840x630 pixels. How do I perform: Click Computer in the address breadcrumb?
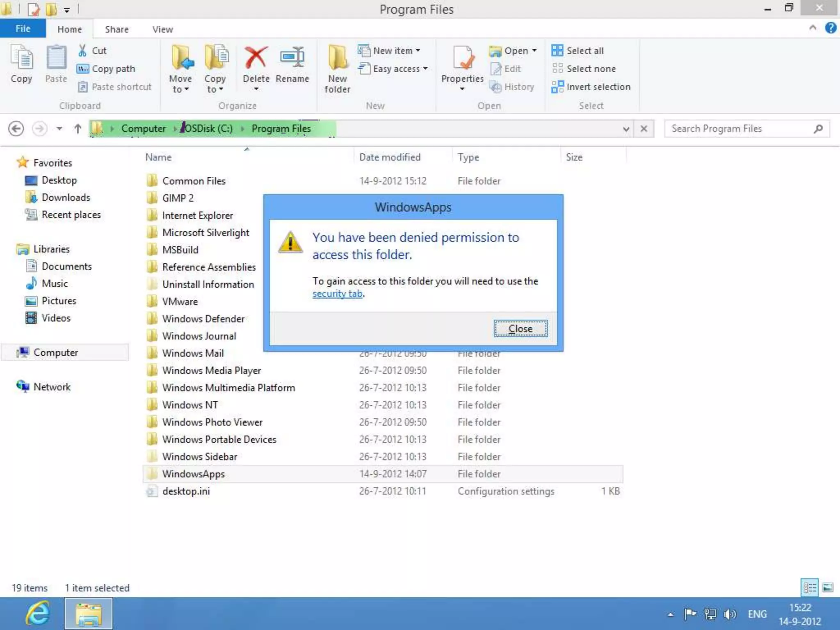(x=144, y=128)
